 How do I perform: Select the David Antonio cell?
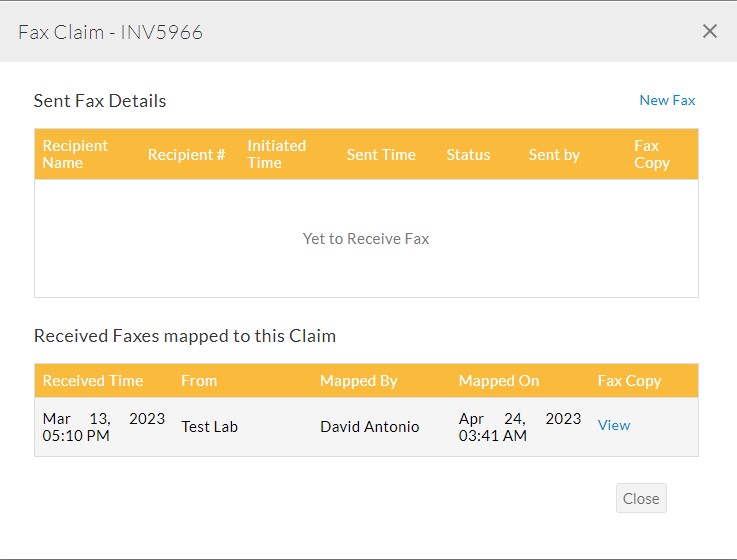click(x=369, y=427)
